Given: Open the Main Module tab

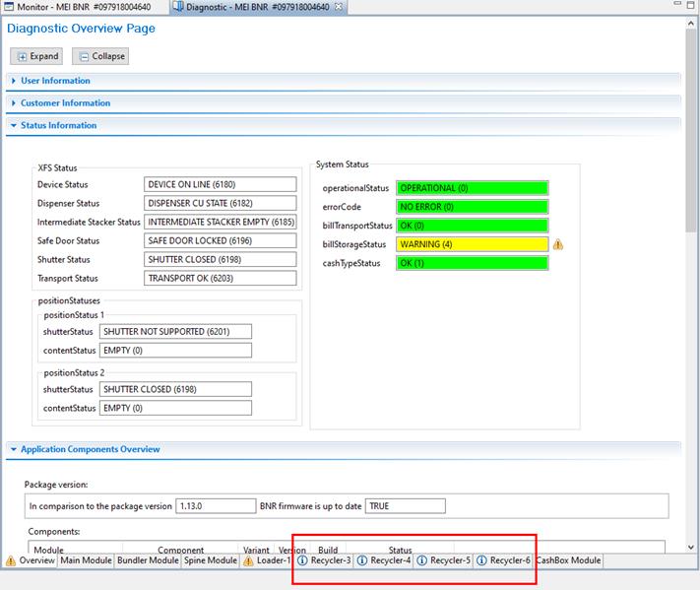Looking at the screenshot, I should coord(85,560).
